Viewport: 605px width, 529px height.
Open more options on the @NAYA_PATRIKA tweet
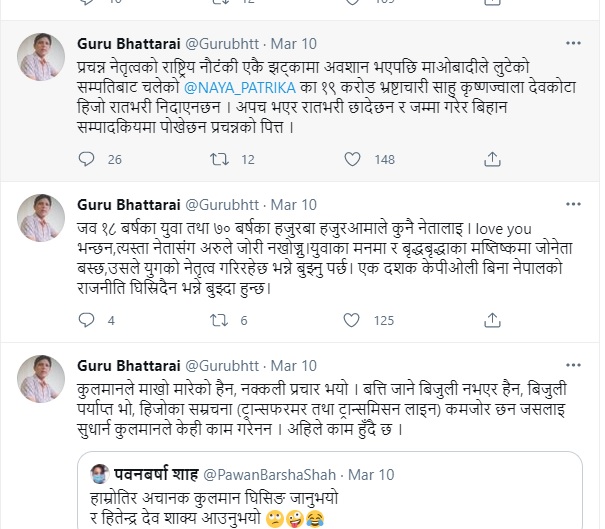[573, 43]
